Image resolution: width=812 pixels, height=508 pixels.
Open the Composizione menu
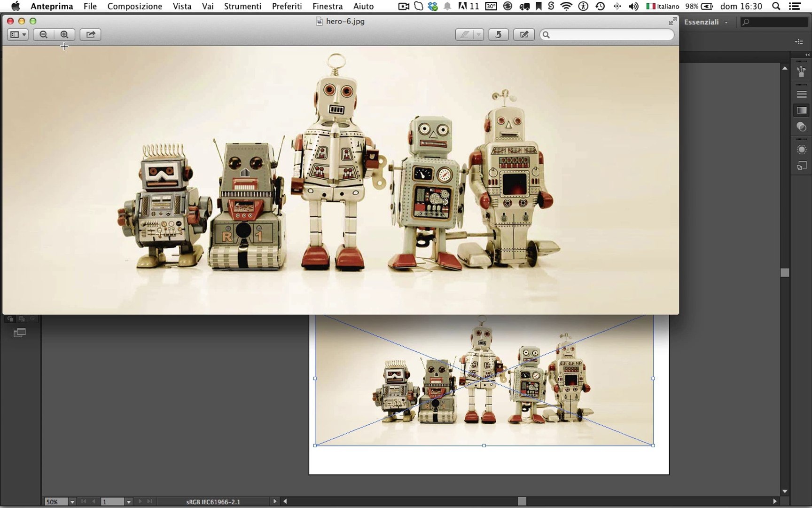pos(134,6)
